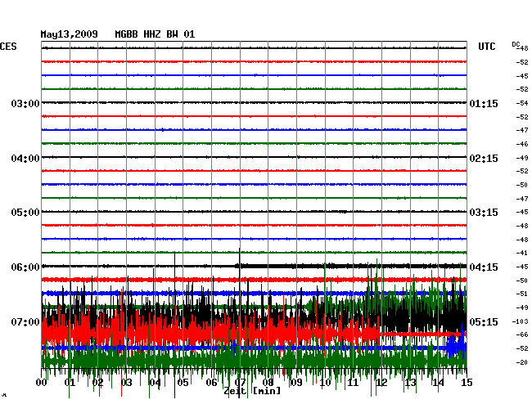Select the 07:00 CES time label

[25, 321]
